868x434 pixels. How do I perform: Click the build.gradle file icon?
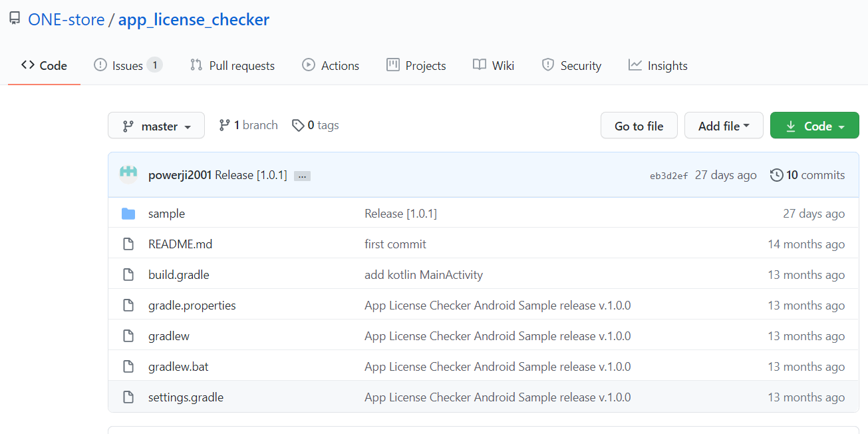[x=128, y=275]
